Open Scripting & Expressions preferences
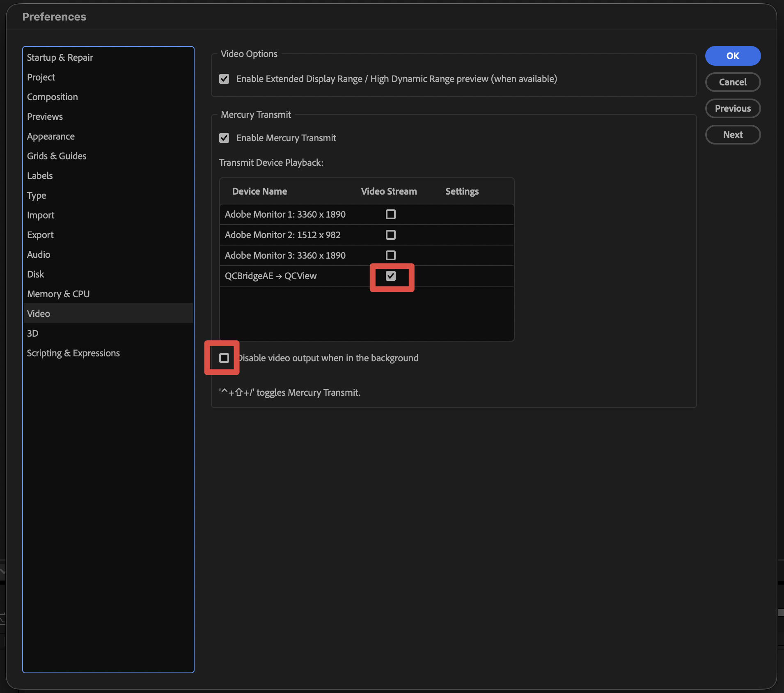This screenshot has height=693, width=784. pos(108,353)
